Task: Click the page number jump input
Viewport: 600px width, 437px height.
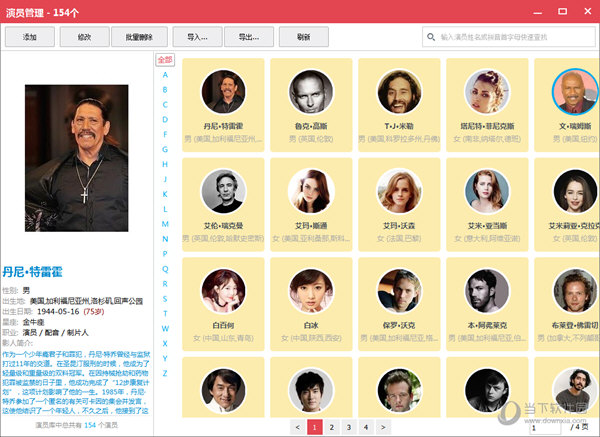Action: tap(545, 428)
